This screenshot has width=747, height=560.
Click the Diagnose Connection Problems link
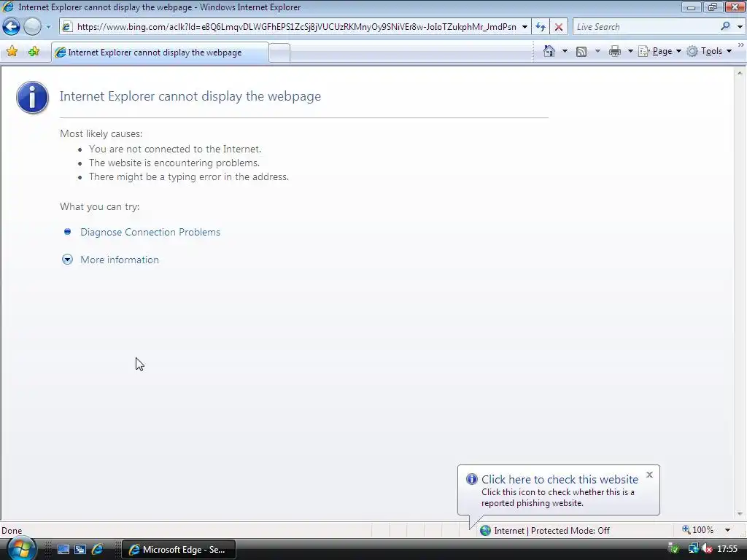point(150,232)
